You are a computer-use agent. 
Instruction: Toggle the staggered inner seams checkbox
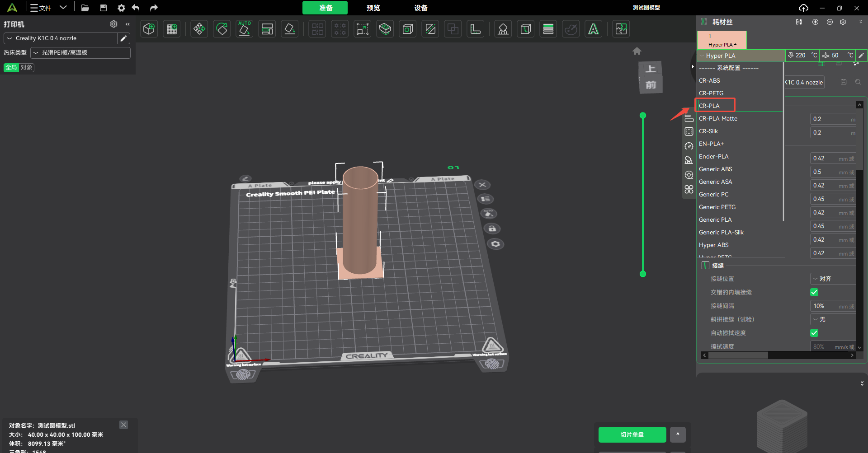[814, 292]
